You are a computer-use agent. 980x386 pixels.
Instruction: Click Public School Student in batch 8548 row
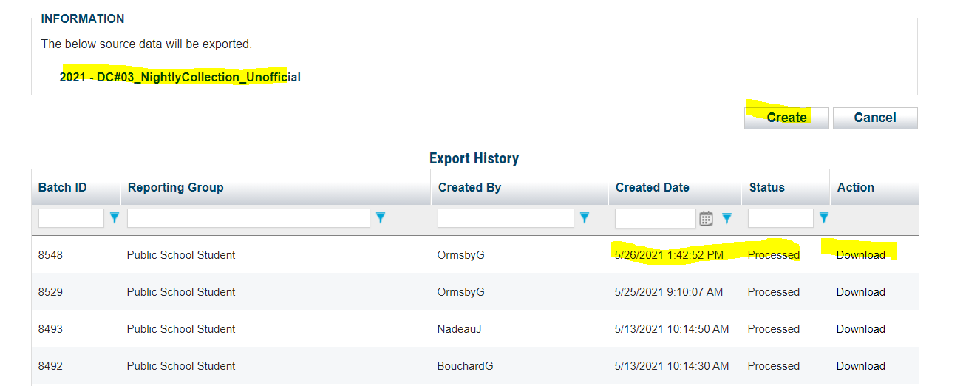(181, 255)
